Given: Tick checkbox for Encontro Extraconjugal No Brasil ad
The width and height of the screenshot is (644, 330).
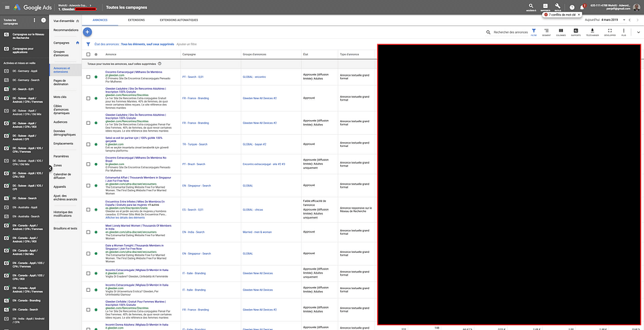Looking at the screenshot, I should pyautogui.click(x=89, y=164).
